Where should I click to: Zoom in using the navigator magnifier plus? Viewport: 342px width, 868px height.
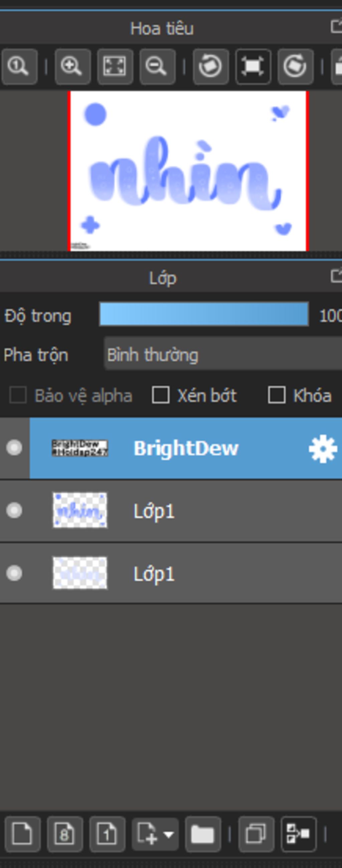point(72,66)
